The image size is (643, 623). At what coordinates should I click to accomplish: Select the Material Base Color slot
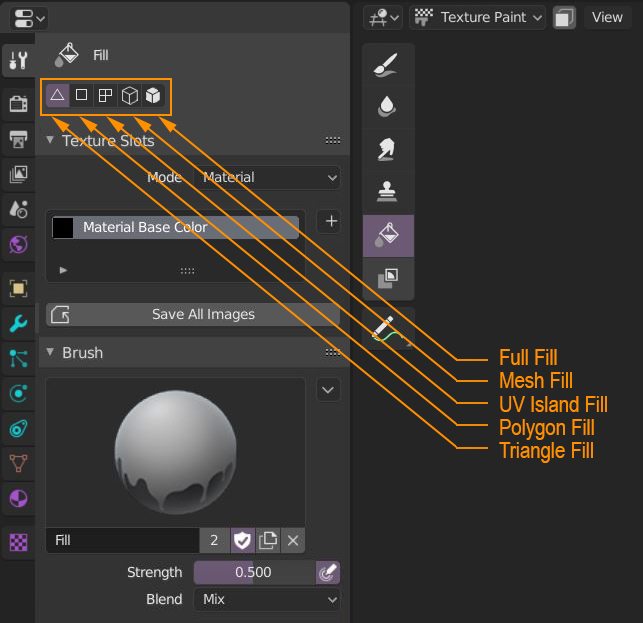tap(175, 227)
